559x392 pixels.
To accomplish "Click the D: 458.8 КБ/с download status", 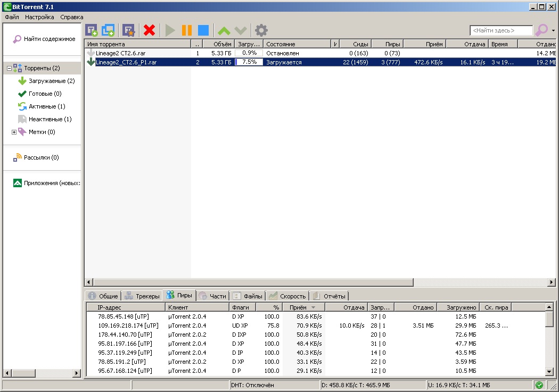I will point(373,385).
